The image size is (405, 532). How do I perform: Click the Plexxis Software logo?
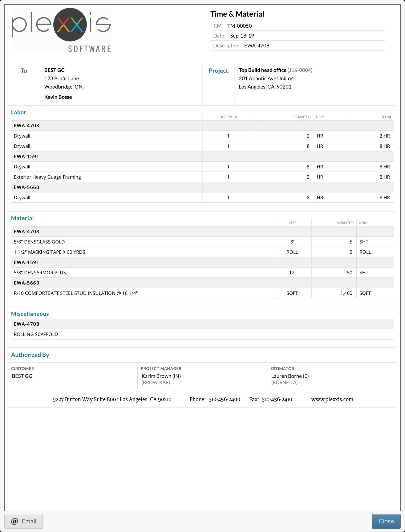tap(61, 30)
